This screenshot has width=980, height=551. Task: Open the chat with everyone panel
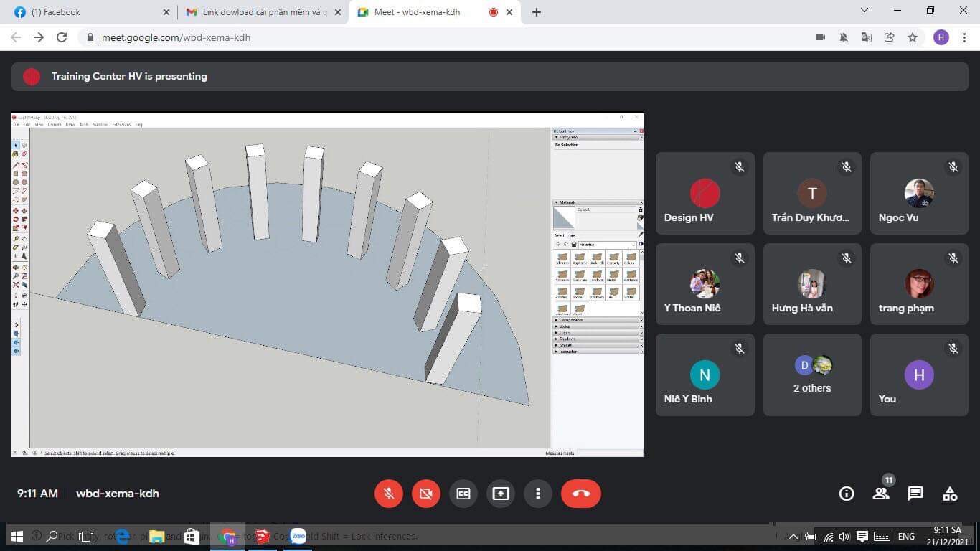(915, 494)
